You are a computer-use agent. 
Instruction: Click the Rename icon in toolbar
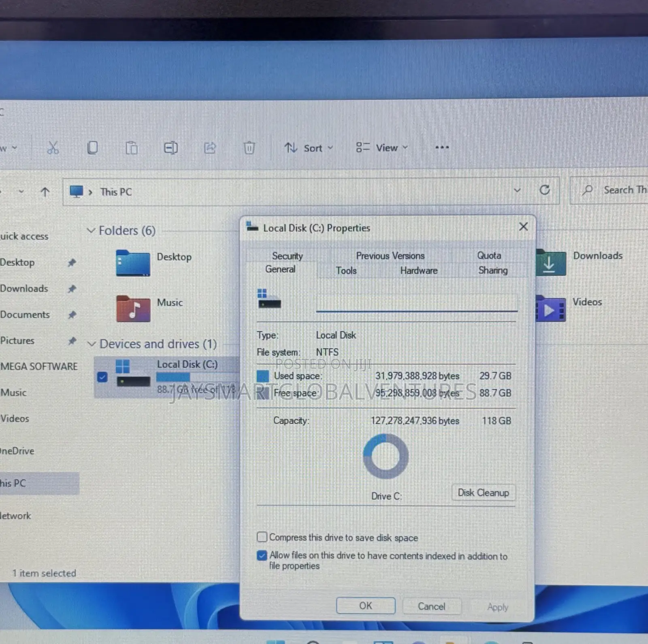pyautogui.click(x=171, y=148)
